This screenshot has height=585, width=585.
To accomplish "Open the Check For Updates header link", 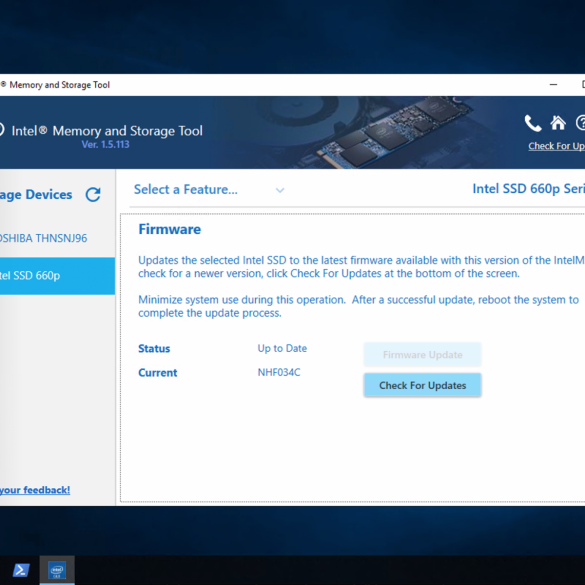I will [556, 146].
